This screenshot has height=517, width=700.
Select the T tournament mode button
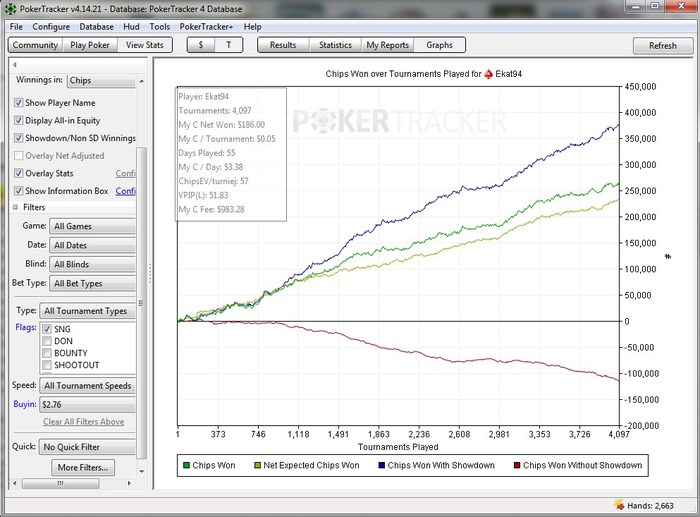229,45
